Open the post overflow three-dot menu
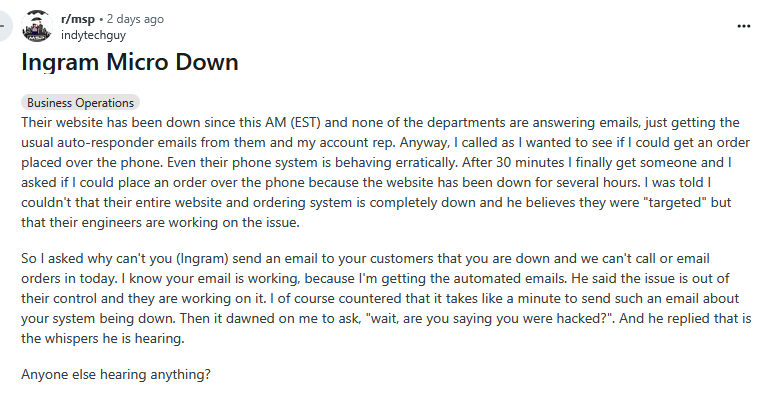This screenshot has height=395, width=759. [744, 26]
